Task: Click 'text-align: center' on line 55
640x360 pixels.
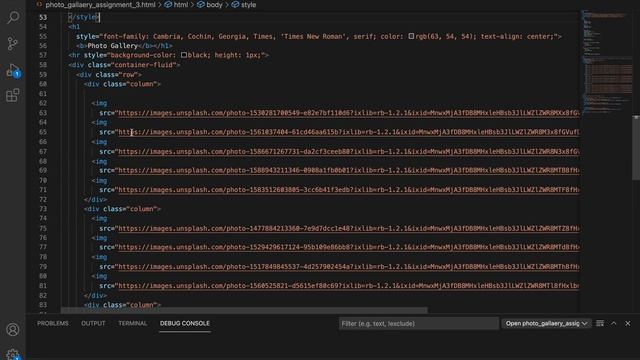Action: 516,36
